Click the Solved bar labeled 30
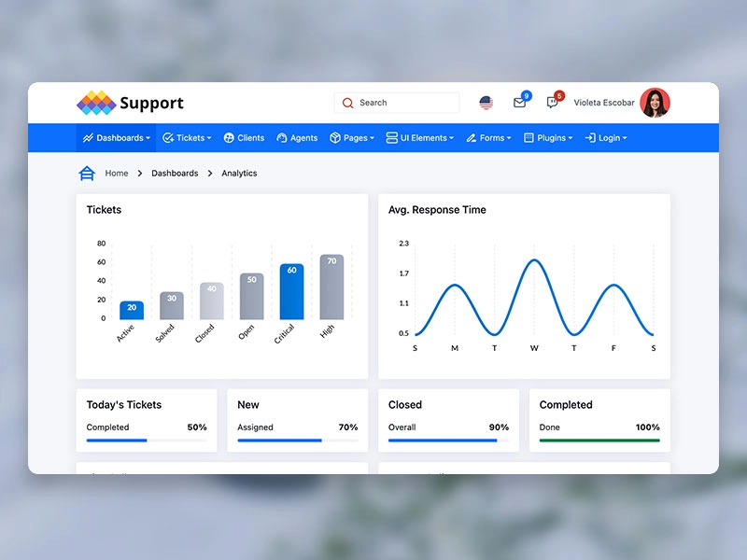The height and width of the screenshot is (560, 747). tap(172, 306)
